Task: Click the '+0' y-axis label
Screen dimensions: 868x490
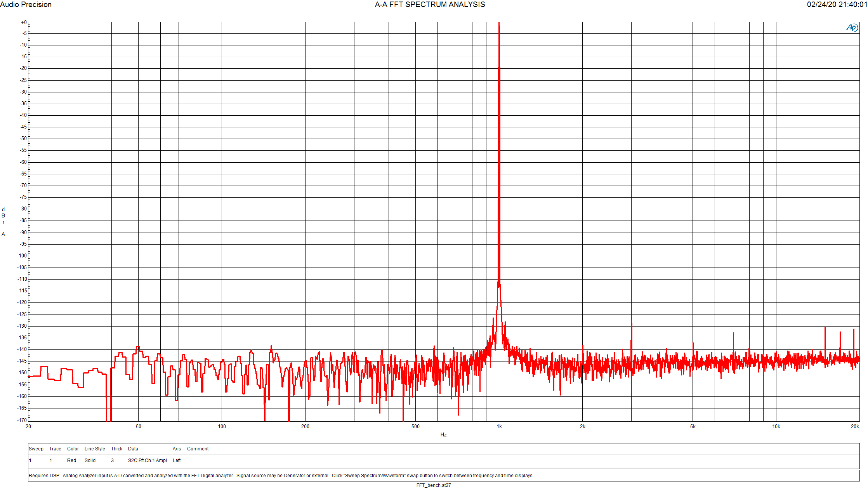Action: (24, 23)
